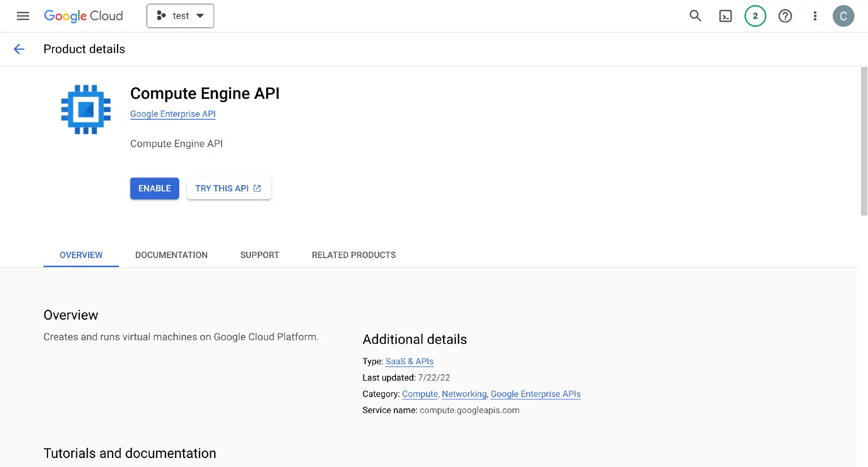Open the search magnifier icon
Viewport: 868px width, 467px height.
(695, 16)
